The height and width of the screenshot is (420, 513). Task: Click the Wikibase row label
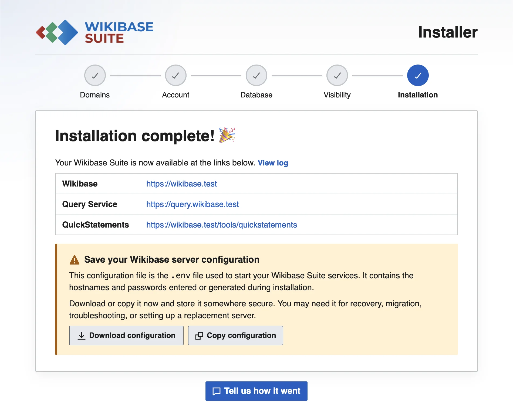click(80, 184)
